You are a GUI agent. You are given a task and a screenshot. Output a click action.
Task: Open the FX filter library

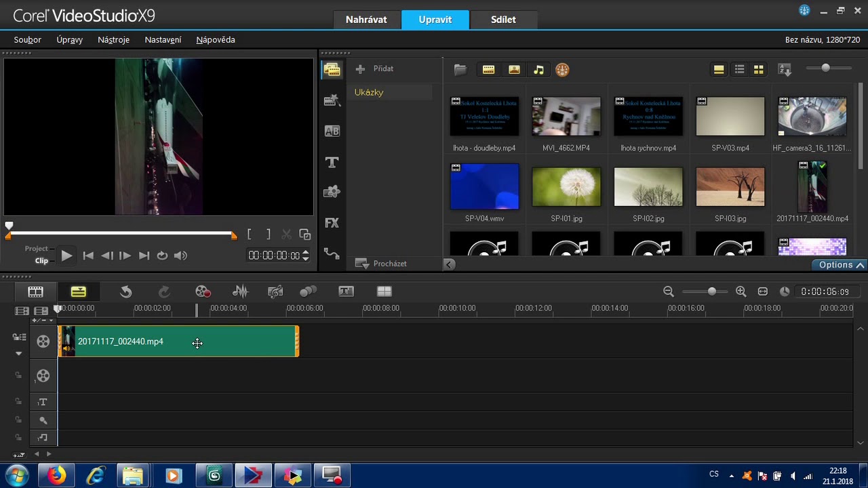coord(332,222)
